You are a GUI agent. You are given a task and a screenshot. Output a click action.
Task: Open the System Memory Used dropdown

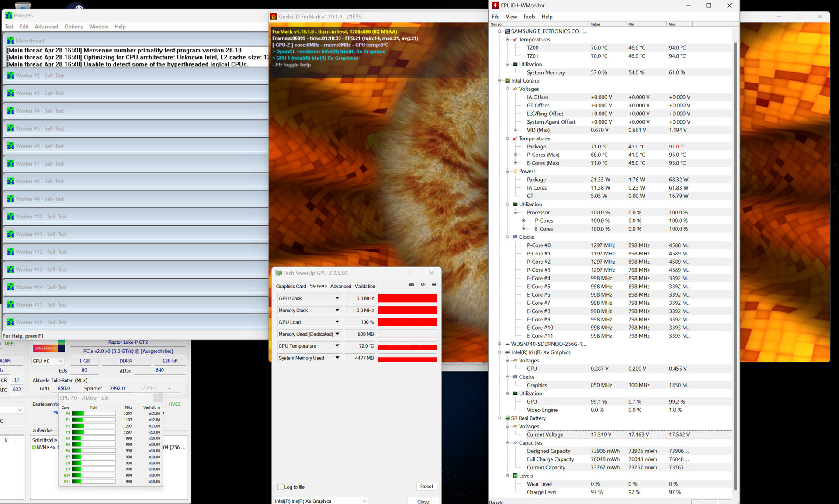tap(337, 358)
